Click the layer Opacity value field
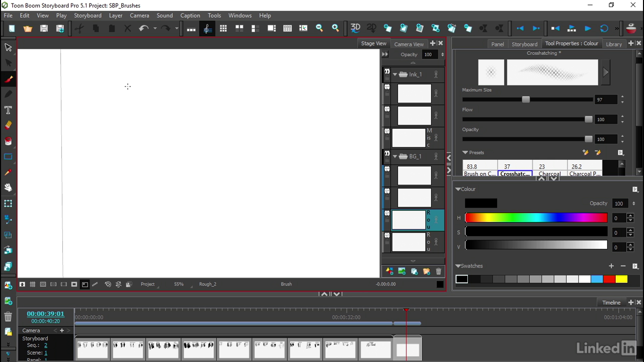Viewport: 644px width, 362px height. tap(429, 54)
